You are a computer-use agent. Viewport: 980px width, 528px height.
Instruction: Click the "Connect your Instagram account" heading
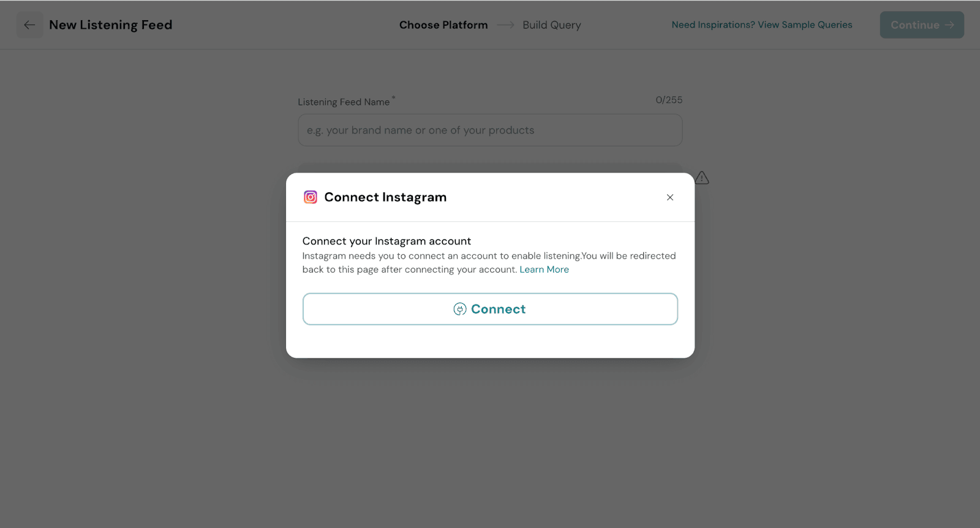pos(386,241)
